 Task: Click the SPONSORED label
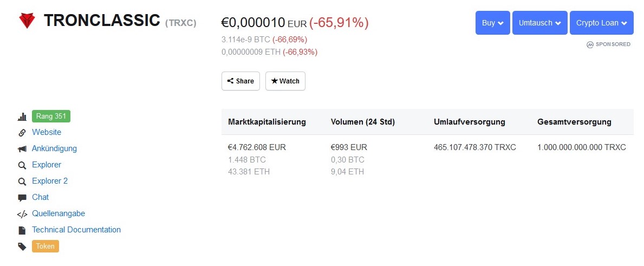point(609,44)
